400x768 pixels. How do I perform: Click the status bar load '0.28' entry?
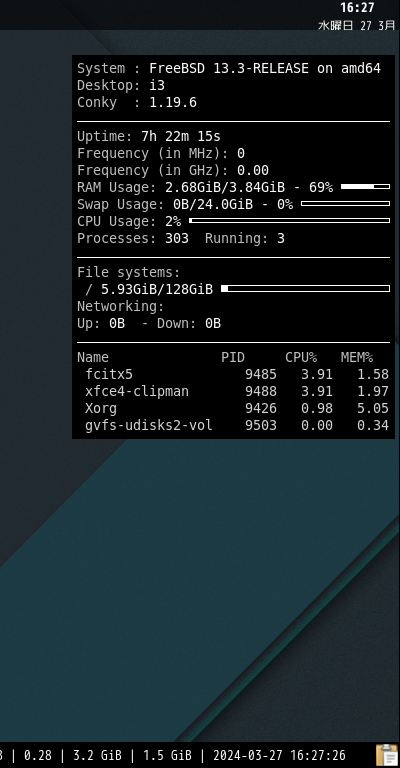click(37, 755)
